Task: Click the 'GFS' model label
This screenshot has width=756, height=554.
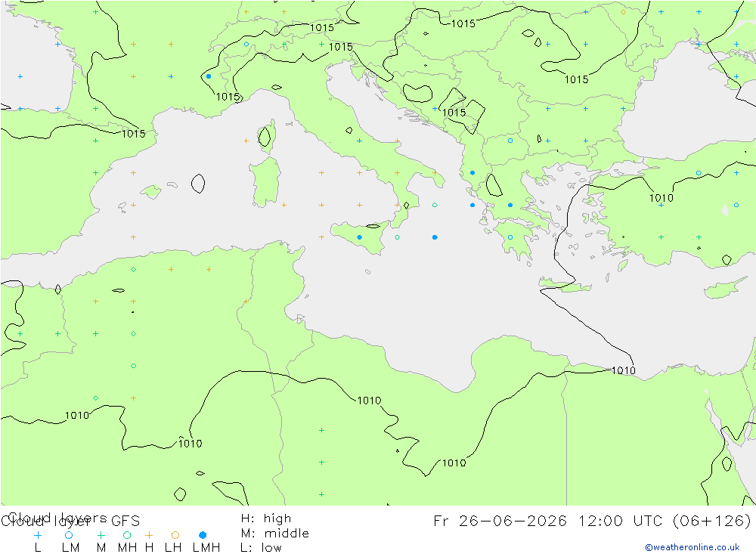Action: coord(125,522)
